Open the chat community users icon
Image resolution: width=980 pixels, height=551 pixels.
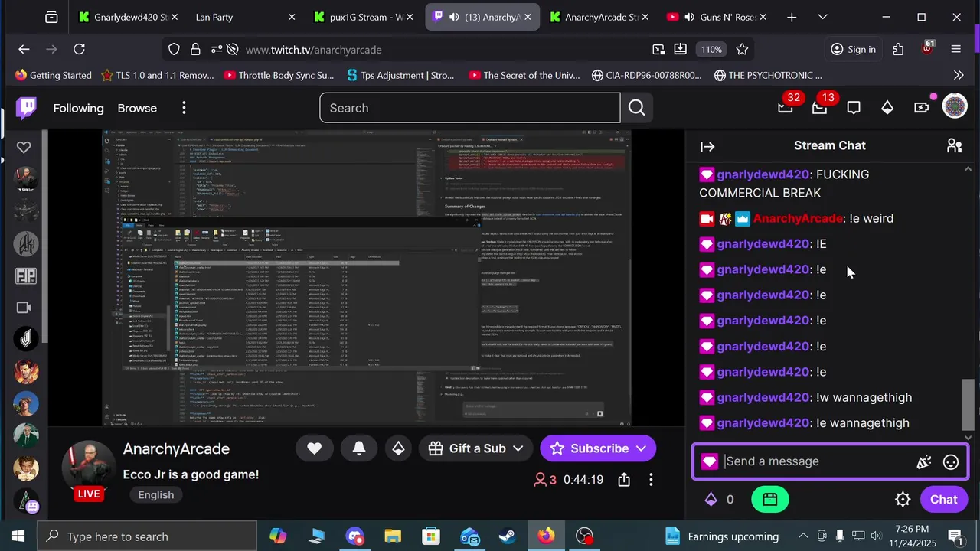coord(954,145)
